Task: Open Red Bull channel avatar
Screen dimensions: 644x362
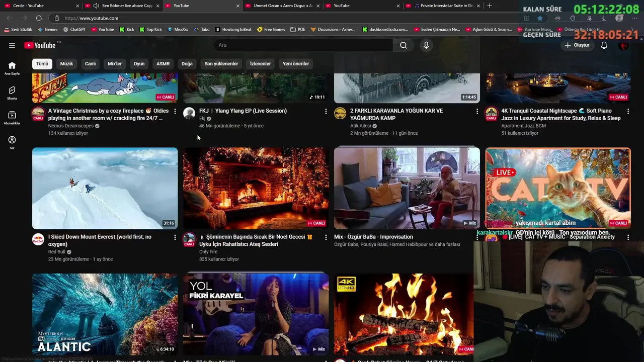Action: [x=38, y=239]
